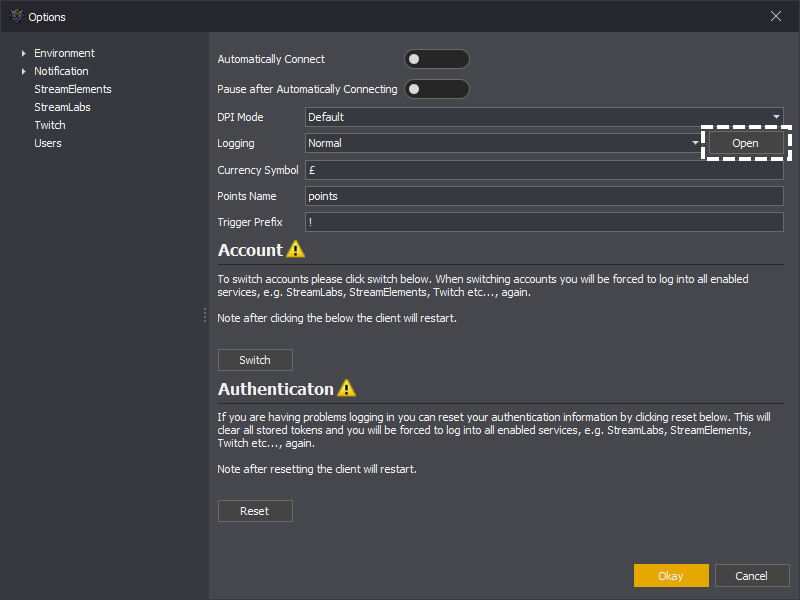The image size is (800, 600).
Task: Click the Pause after Automatically Connecting label
Action: [x=307, y=89]
